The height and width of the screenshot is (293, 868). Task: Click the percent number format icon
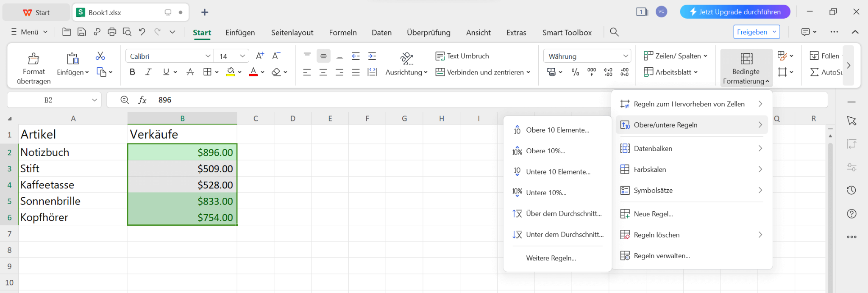[x=575, y=72]
